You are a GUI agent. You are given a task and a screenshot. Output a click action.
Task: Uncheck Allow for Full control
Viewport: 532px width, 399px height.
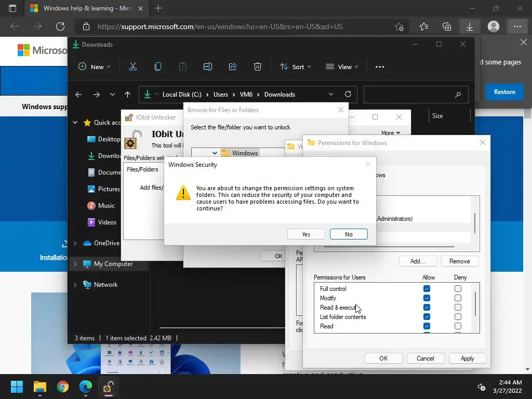coord(427,289)
